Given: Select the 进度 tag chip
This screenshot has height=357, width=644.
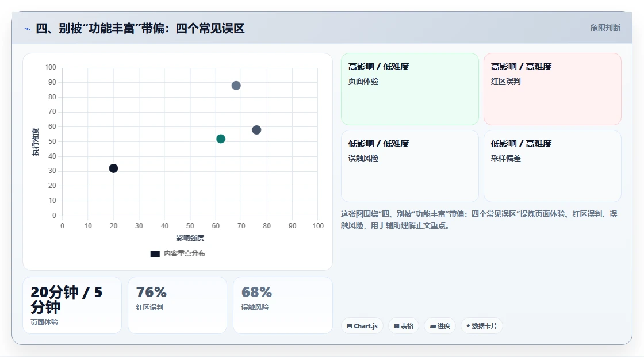Looking at the screenshot, I should pyautogui.click(x=440, y=326).
